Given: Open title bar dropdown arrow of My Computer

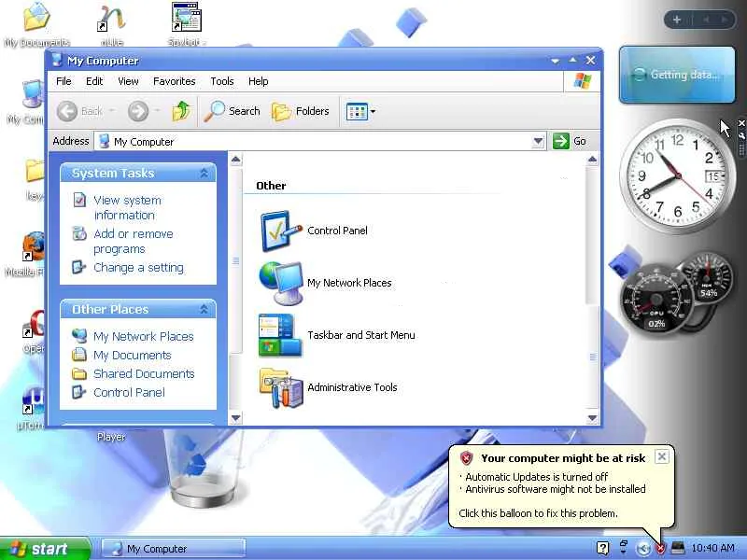Looking at the screenshot, I should tap(555, 61).
